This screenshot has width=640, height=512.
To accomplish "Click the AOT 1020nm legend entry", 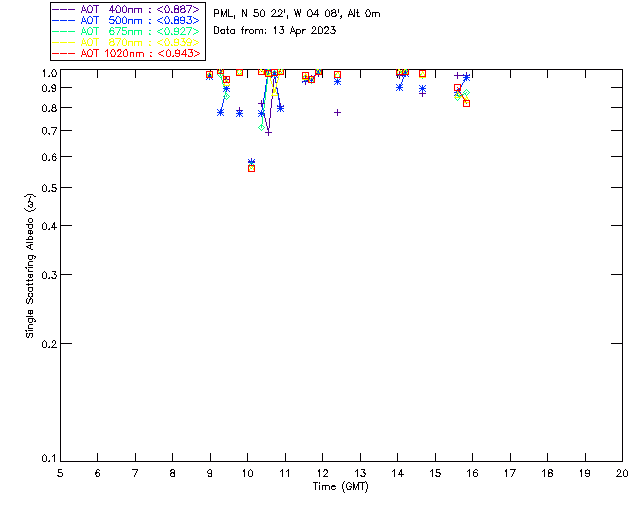I will click(126, 53).
